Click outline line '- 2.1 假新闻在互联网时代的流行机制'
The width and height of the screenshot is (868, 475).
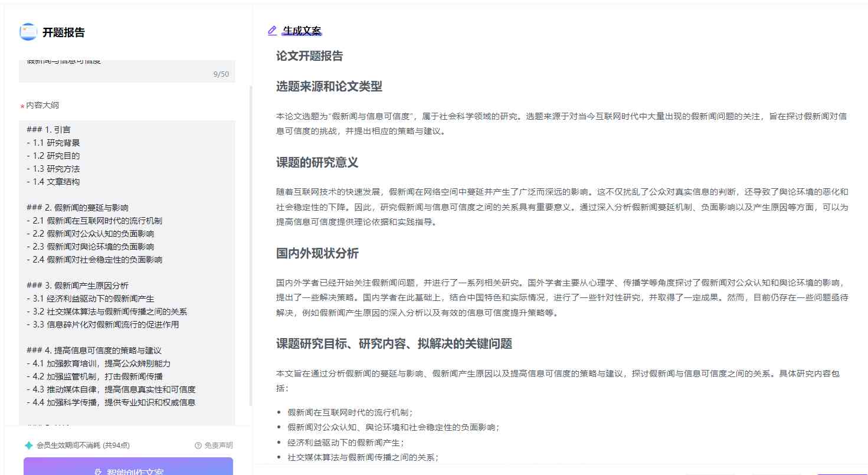click(94, 221)
